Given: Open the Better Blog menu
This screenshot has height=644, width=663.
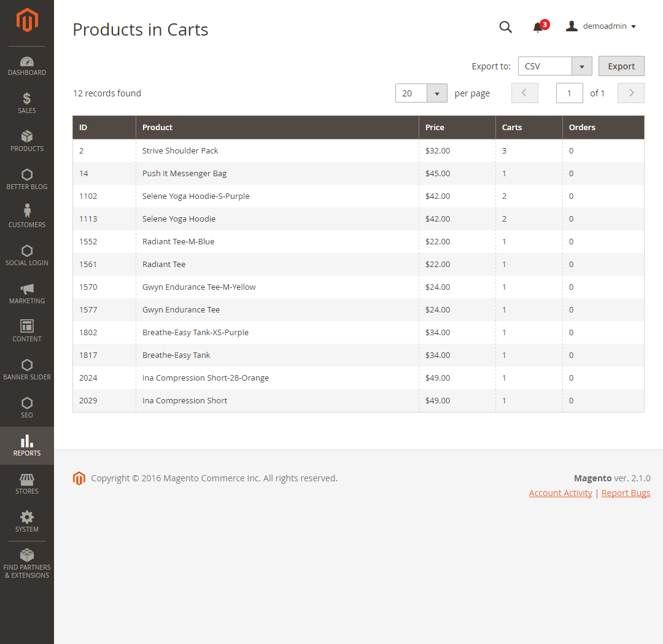Looking at the screenshot, I should [27, 180].
